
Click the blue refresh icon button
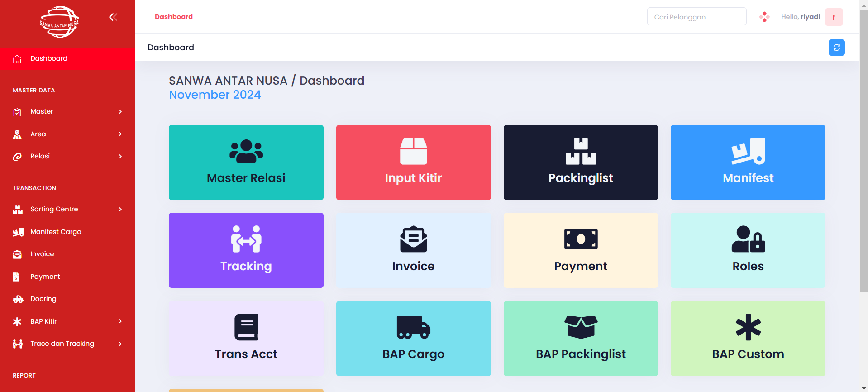coord(836,48)
